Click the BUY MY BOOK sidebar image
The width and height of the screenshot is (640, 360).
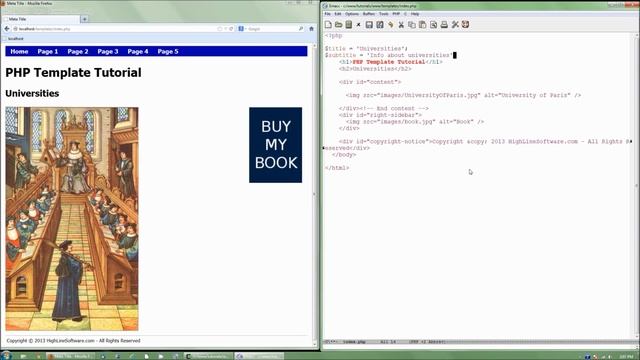click(x=276, y=145)
